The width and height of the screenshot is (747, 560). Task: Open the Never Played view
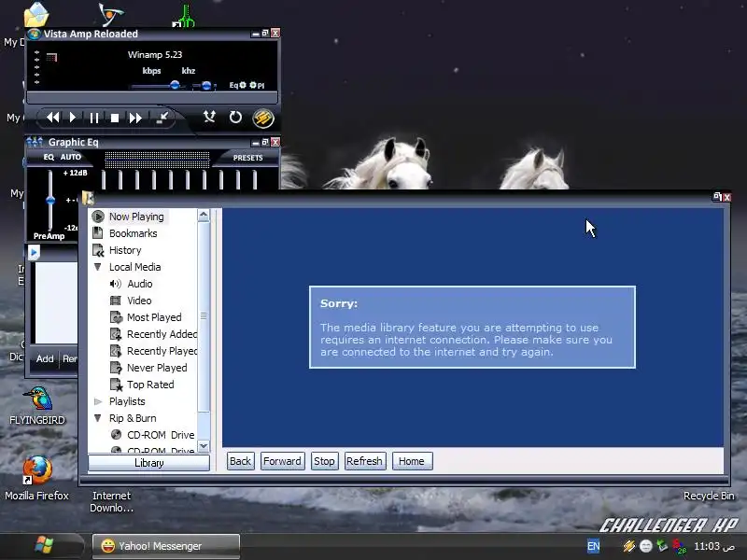(x=157, y=368)
